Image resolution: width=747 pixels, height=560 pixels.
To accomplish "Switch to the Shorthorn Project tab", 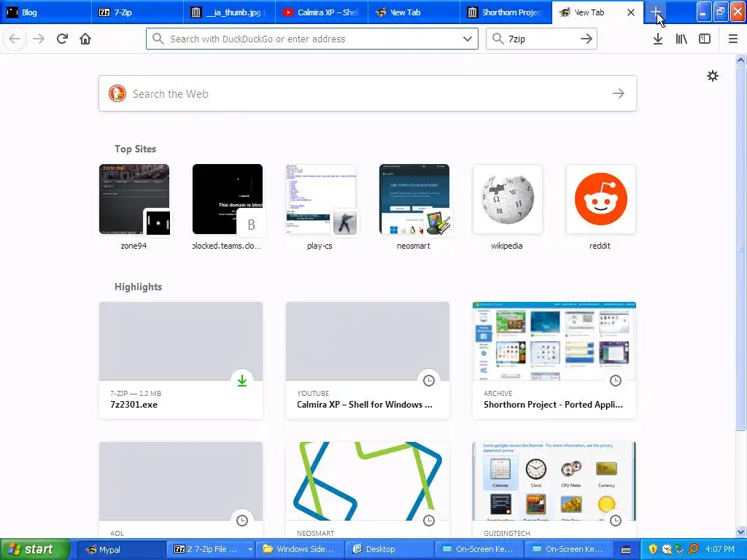I will click(506, 12).
